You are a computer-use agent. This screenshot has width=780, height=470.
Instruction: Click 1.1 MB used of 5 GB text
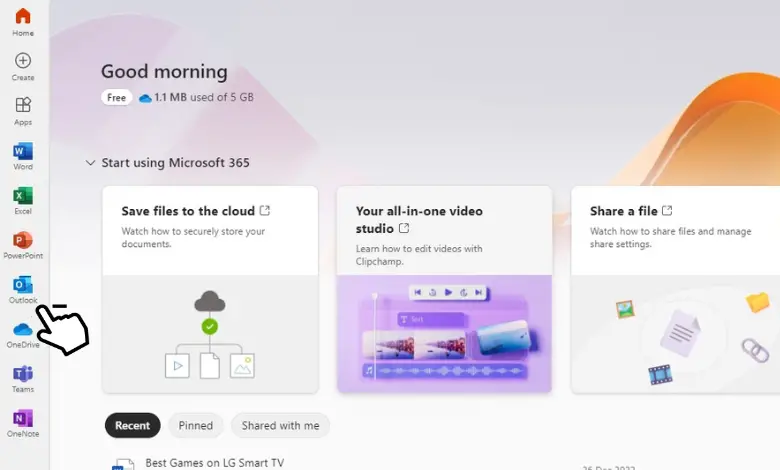204,97
